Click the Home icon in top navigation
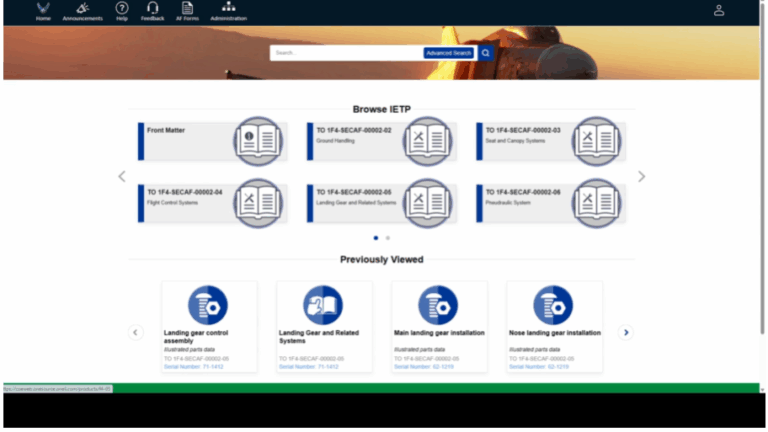 tap(43, 9)
